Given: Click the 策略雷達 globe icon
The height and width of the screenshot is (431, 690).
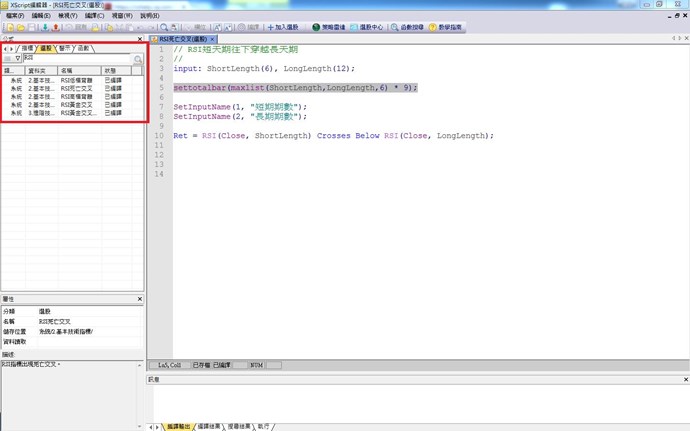Looking at the screenshot, I should [317, 28].
